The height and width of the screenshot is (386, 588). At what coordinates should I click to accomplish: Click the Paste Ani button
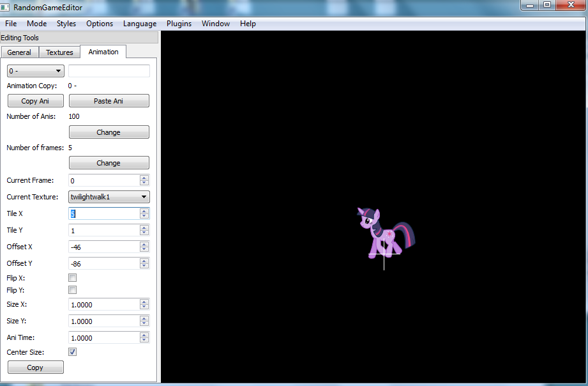click(x=109, y=100)
